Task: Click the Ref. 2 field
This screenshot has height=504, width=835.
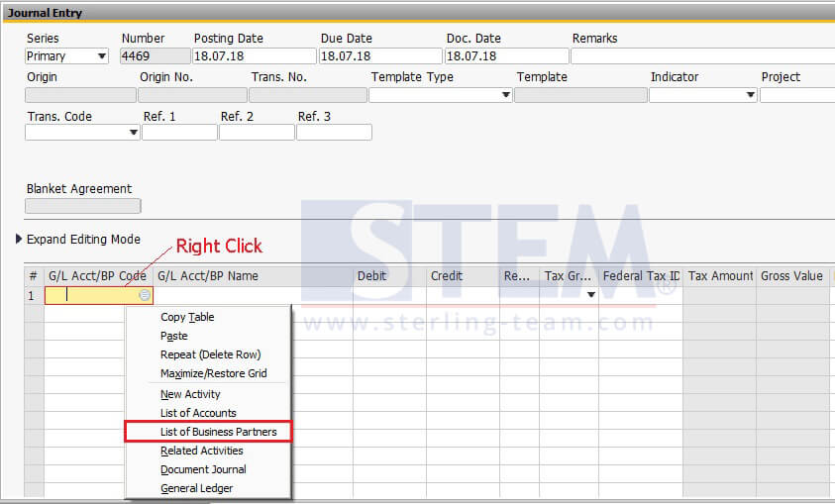Action: tap(257, 132)
